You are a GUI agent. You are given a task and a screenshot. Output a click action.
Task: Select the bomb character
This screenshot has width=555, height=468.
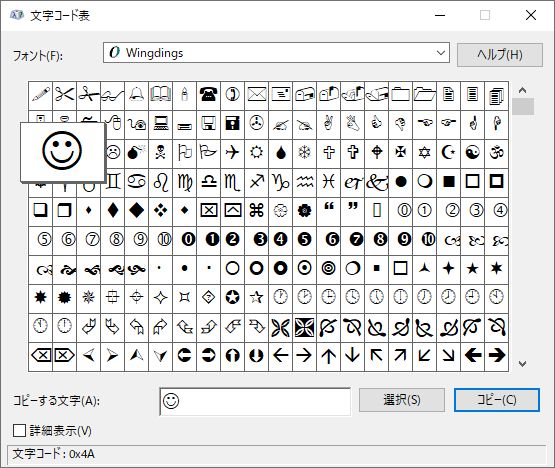(x=136, y=153)
